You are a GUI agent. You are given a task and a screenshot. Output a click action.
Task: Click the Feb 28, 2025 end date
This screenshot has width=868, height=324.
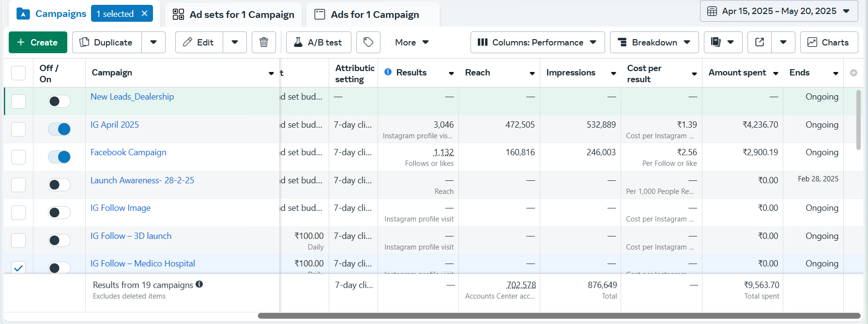point(818,179)
